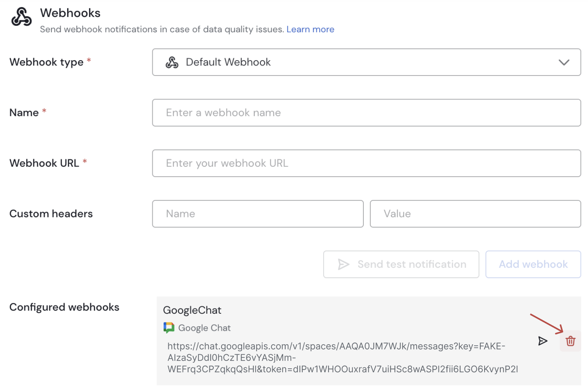The width and height of the screenshot is (588, 391).
Task: Click the webhook icon inside type dropdown
Action: point(172,62)
